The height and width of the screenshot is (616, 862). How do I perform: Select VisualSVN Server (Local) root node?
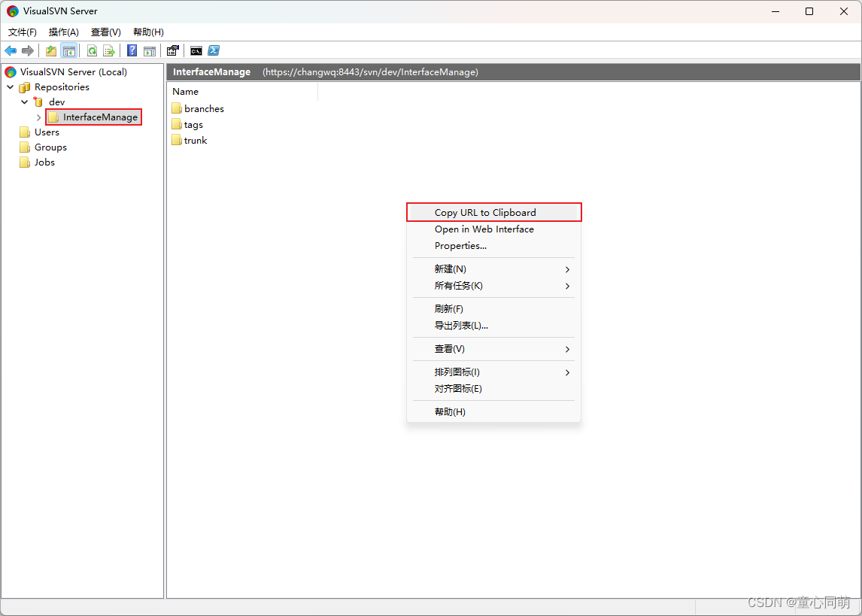(x=74, y=72)
